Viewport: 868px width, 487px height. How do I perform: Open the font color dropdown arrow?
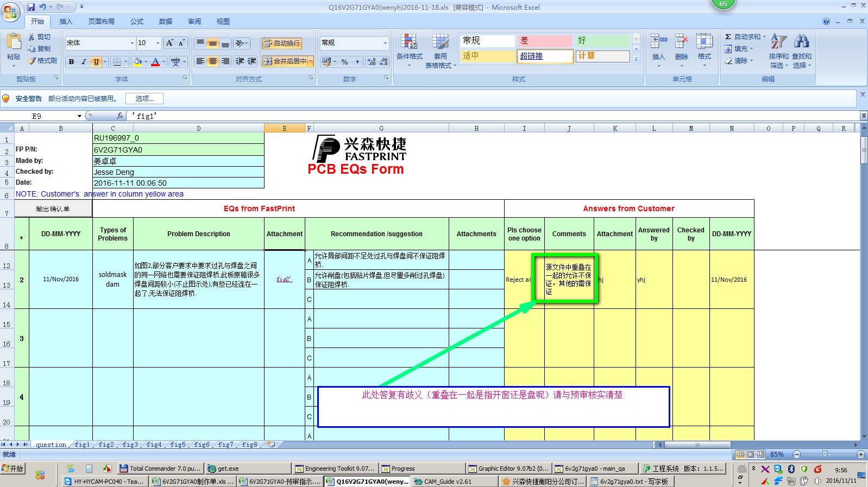coord(163,62)
